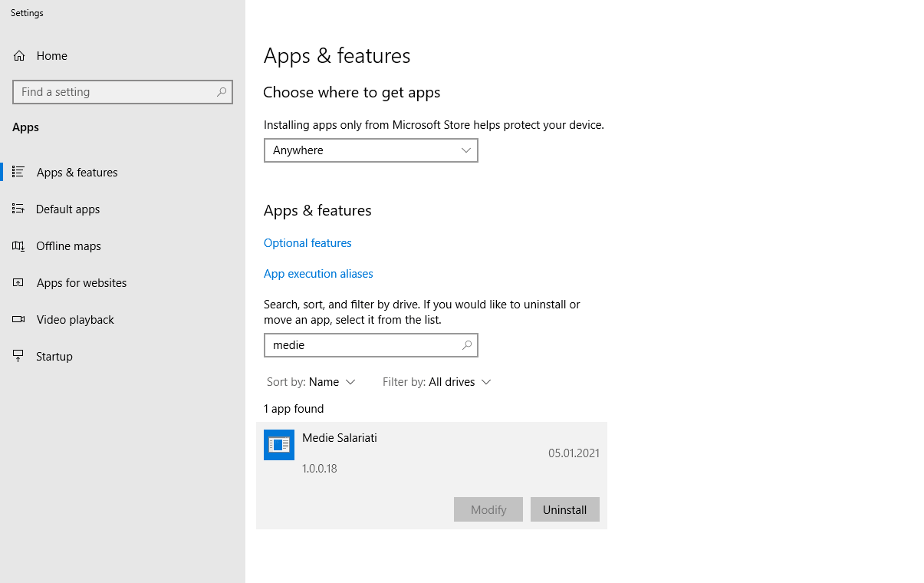924x583 pixels.
Task: Open Video playback settings
Action: pos(123,319)
